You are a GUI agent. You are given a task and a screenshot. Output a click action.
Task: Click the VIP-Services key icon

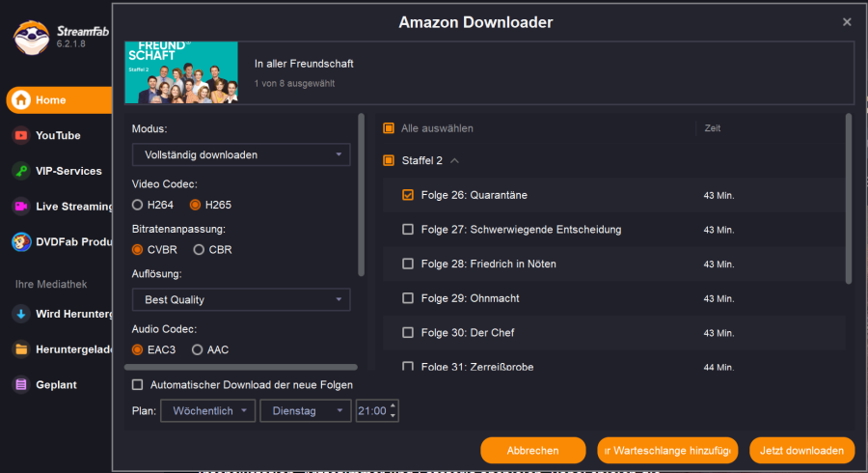coord(21,171)
